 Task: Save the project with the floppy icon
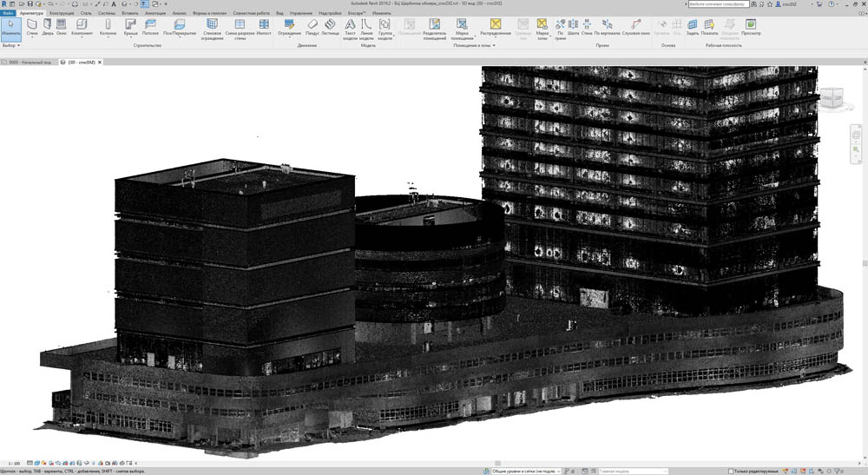[x=30, y=3]
